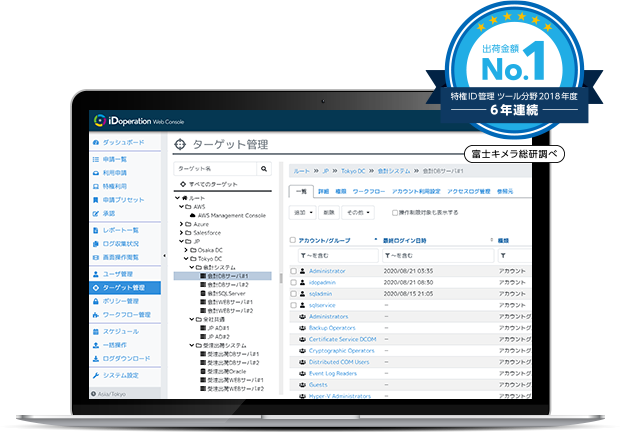Click JP in the breadcrumb
This screenshot has width=620, height=433.
pyautogui.click(x=325, y=171)
